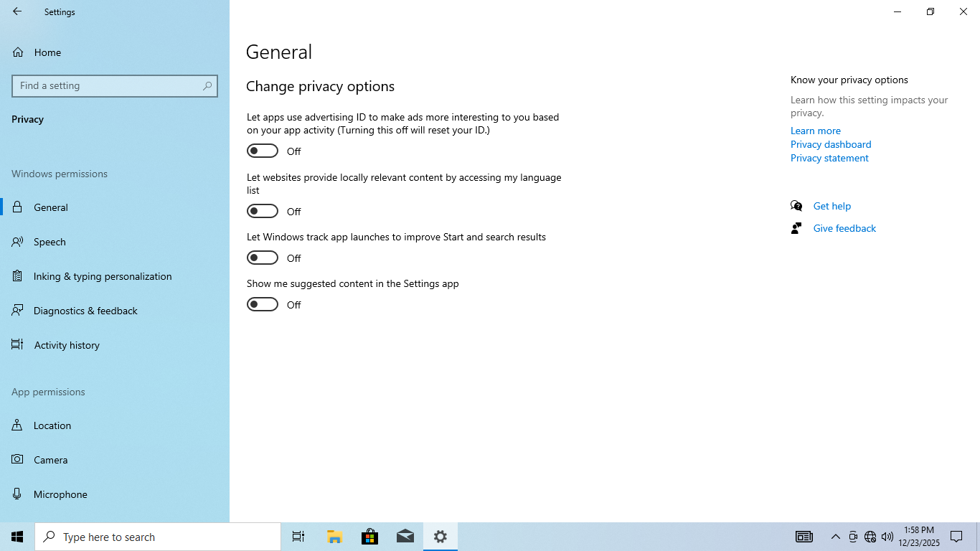Open Inking & typing personalization page
This screenshot has height=551, width=980.
(102, 276)
